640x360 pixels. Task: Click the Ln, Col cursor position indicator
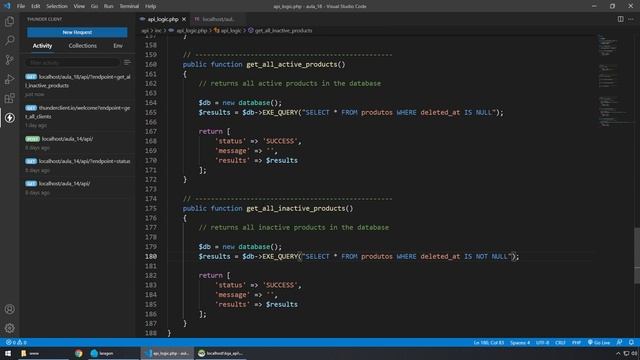[x=489, y=342]
